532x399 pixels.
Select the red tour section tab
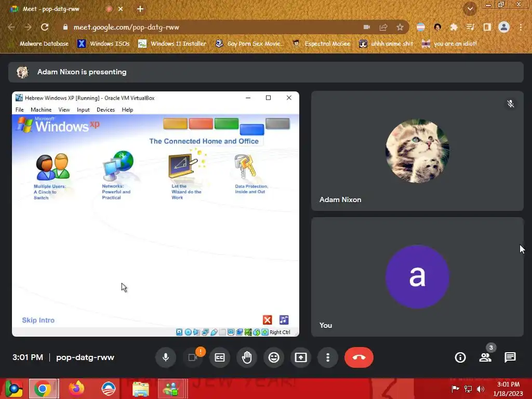[201, 124]
